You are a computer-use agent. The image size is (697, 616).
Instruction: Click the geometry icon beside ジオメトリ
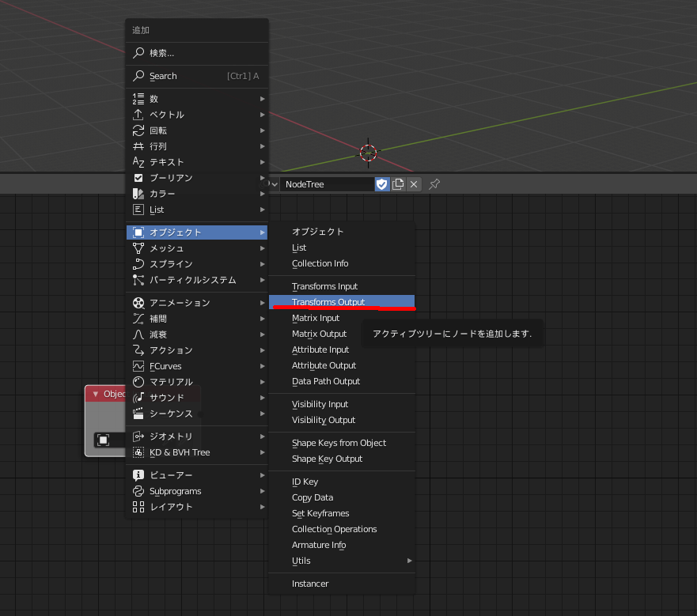[x=138, y=436]
